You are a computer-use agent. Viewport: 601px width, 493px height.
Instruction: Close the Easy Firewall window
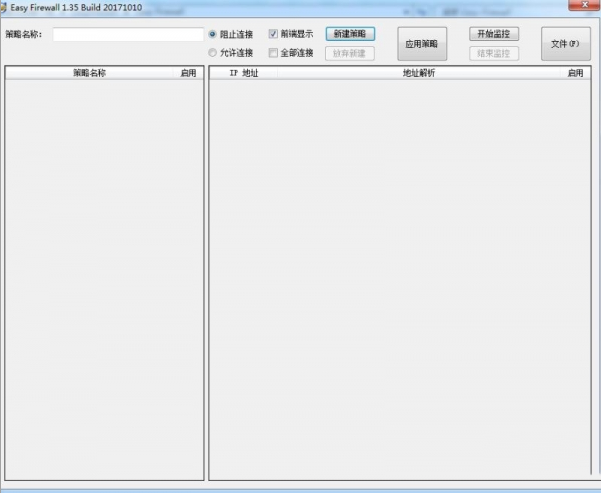(585, 8)
